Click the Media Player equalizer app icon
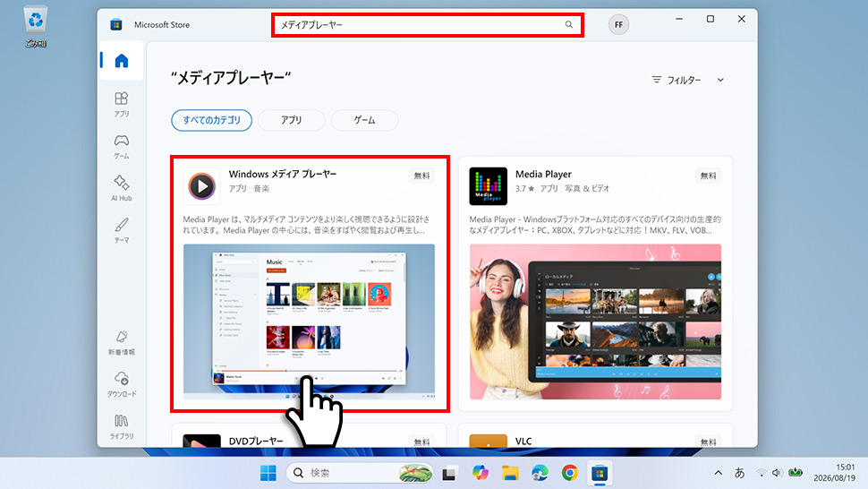The height and width of the screenshot is (489, 868). (x=488, y=186)
